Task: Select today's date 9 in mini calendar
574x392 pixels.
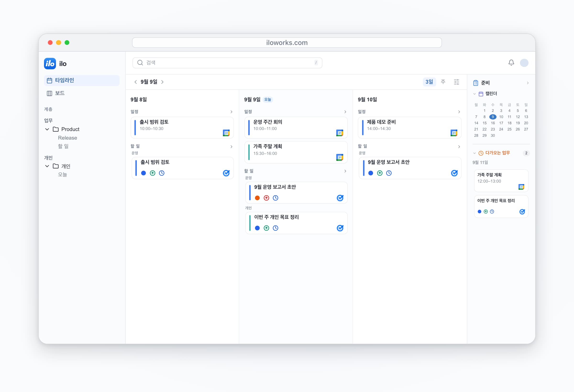Action: (493, 117)
